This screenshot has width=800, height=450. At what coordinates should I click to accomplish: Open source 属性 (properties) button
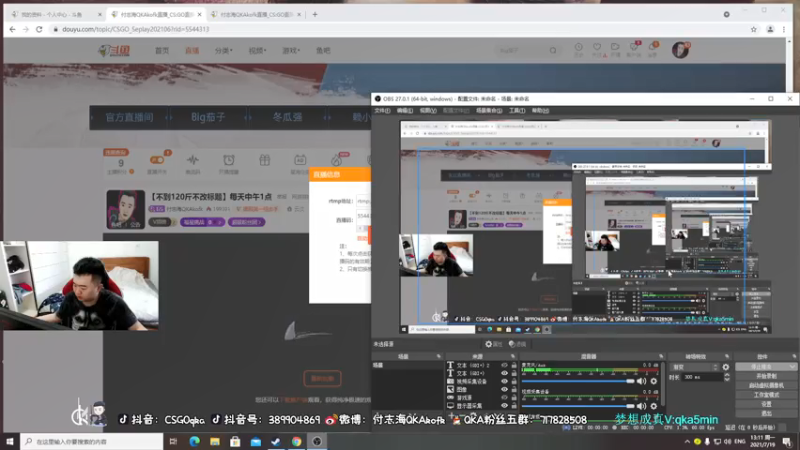[493, 344]
